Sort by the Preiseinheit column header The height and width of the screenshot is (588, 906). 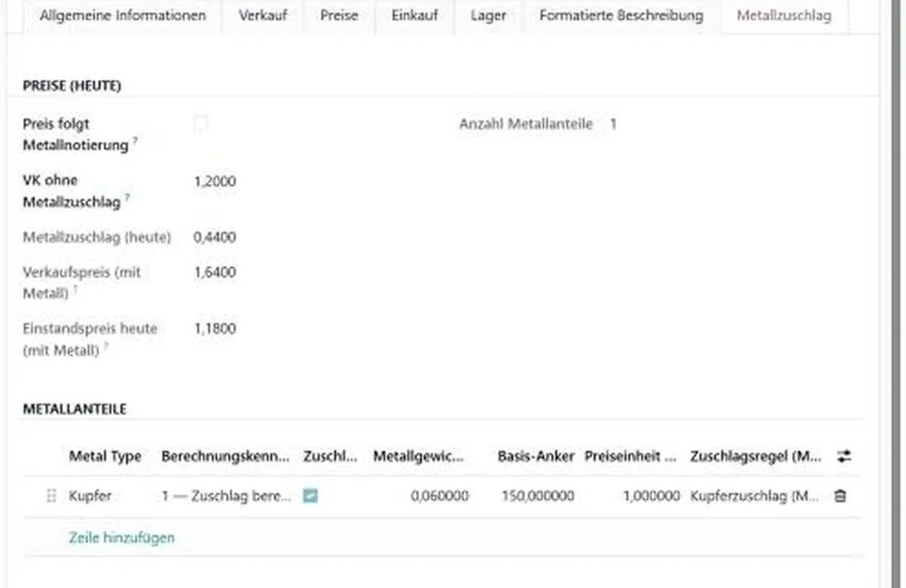click(630, 457)
